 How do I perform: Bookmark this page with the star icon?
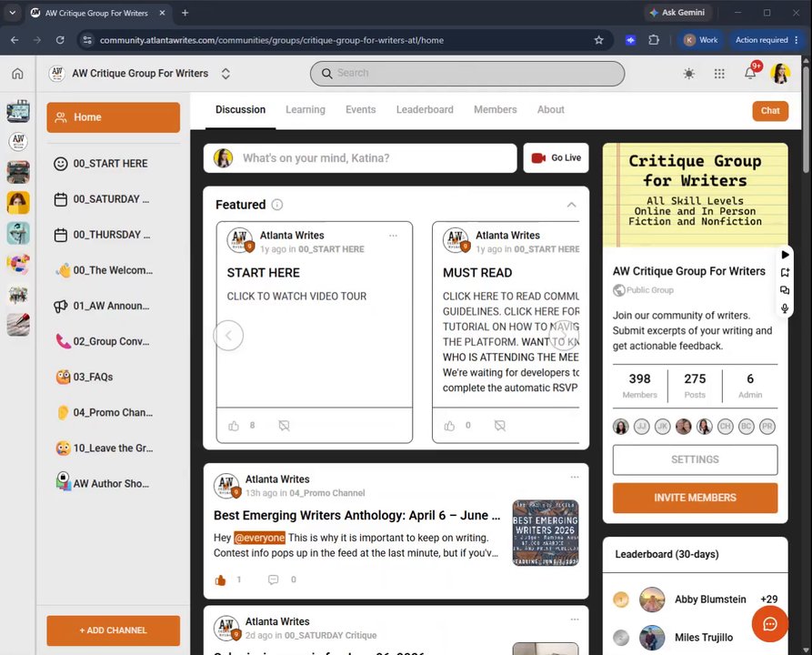[x=598, y=40]
